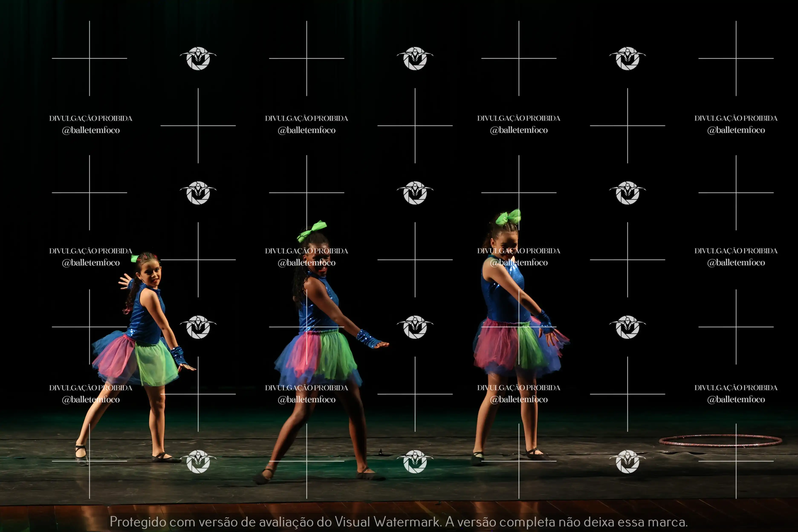Click the middle dancer's blue sequin glove
798x532 pixels.
(x=367, y=339)
